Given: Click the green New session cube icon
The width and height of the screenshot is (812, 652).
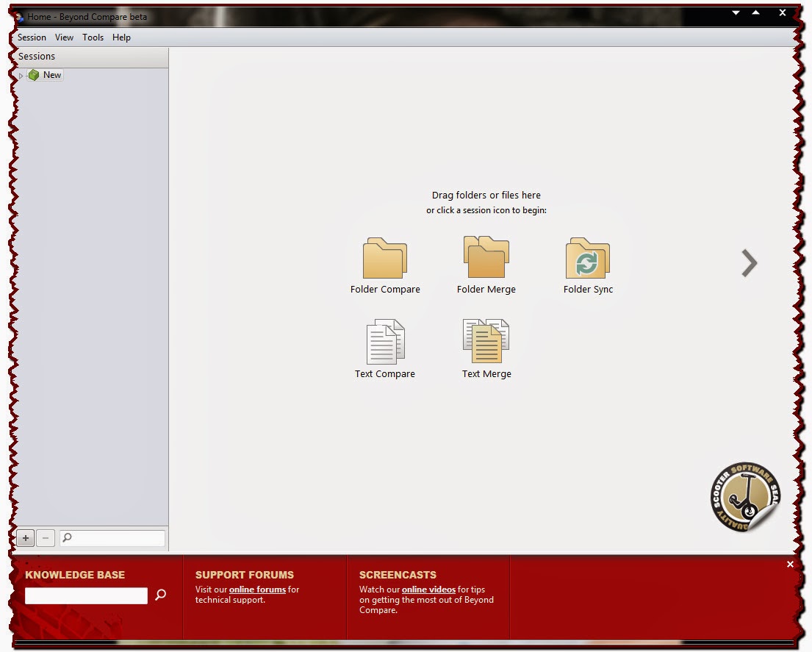Looking at the screenshot, I should tap(34, 75).
